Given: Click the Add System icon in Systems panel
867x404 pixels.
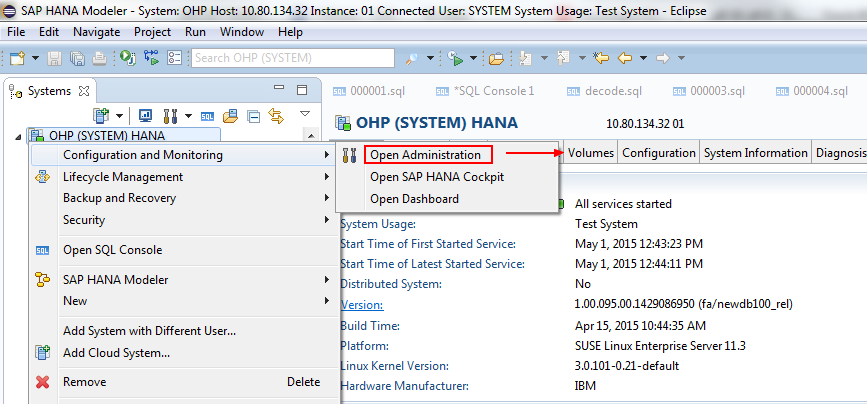Looking at the screenshot, I should point(100,116).
